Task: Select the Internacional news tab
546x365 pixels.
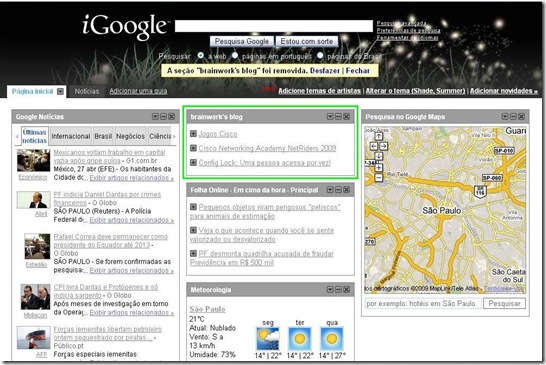Action: tap(71, 136)
